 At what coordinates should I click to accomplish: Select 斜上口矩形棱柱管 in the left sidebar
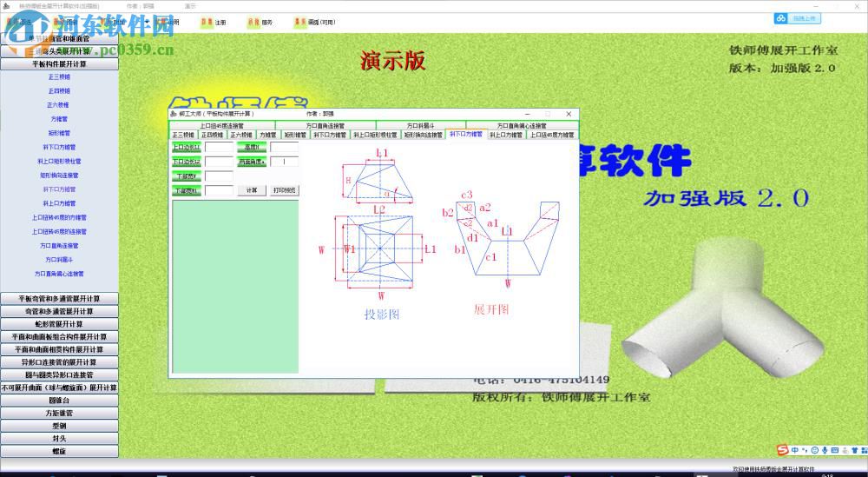coord(59,162)
